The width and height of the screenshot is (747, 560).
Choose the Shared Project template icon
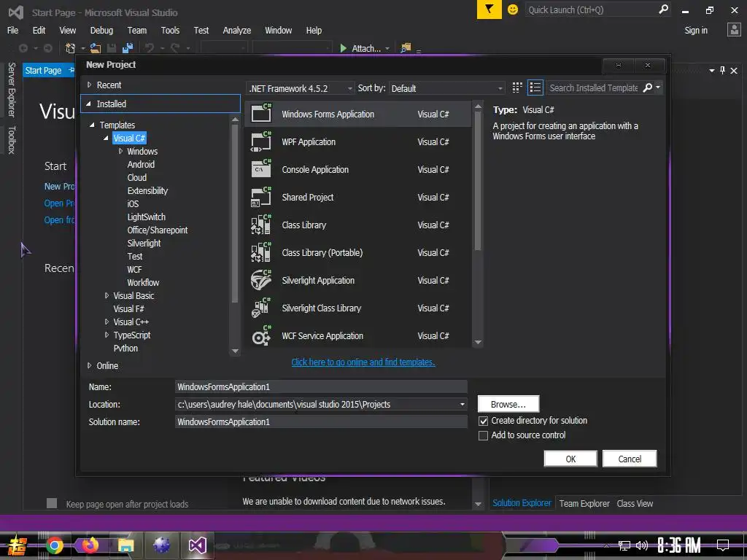(x=261, y=197)
